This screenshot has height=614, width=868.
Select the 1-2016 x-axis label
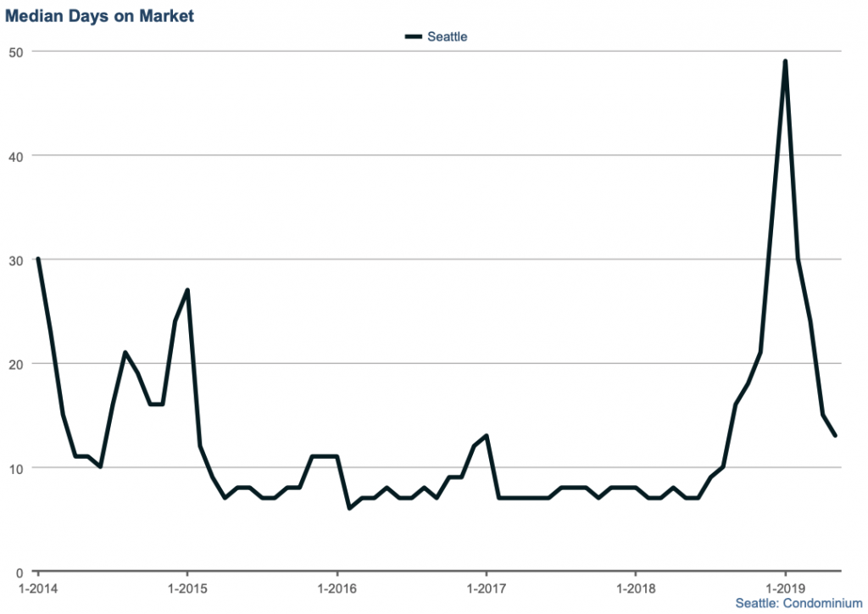[337, 587]
